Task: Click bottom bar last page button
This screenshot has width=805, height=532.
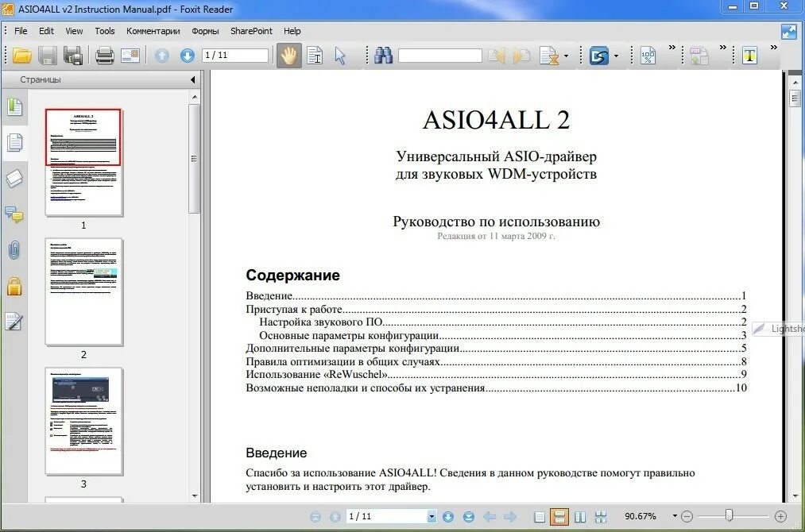Action: click(x=469, y=517)
